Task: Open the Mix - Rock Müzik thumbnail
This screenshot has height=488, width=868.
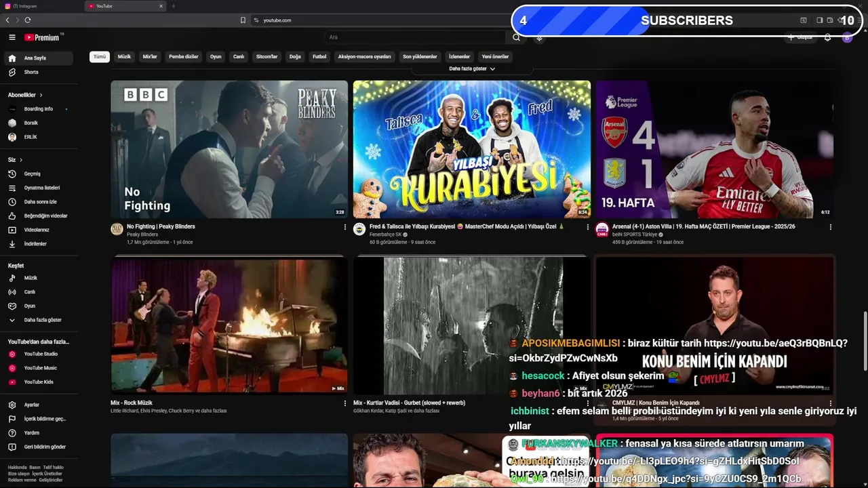Action: click(229, 325)
